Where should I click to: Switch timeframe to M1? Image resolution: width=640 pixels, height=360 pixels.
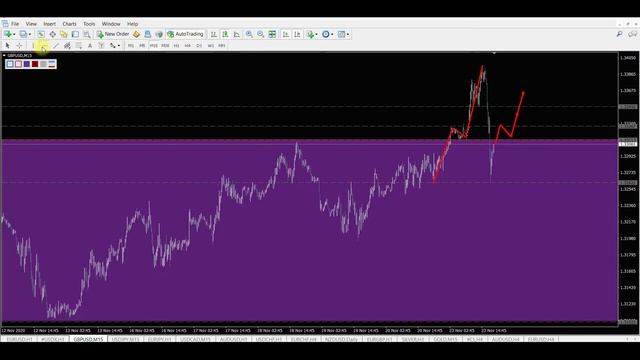(131, 46)
